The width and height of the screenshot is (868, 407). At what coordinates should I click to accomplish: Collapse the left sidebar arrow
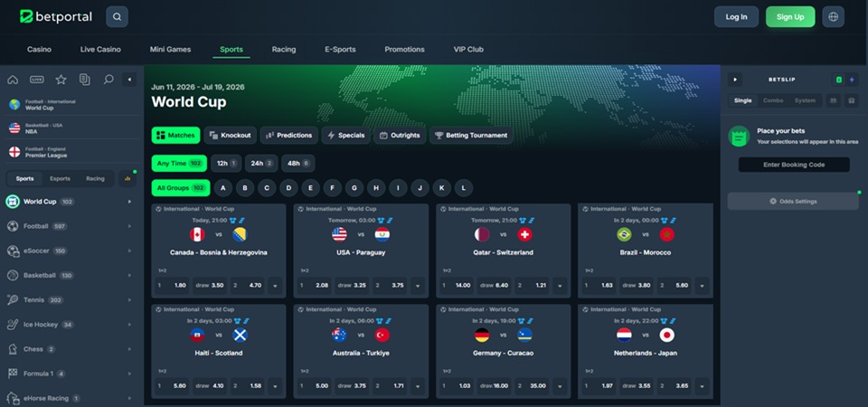[129, 80]
